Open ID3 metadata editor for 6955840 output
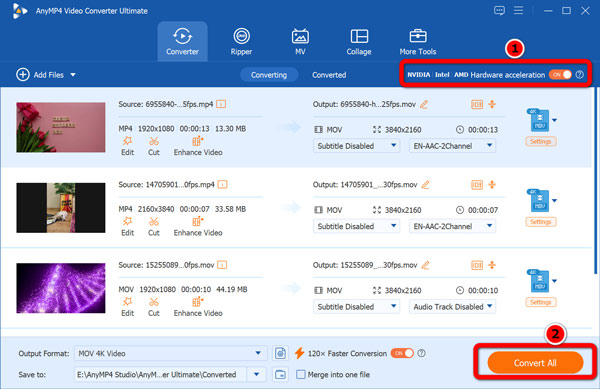The height and width of the screenshot is (389, 600). tap(477, 104)
